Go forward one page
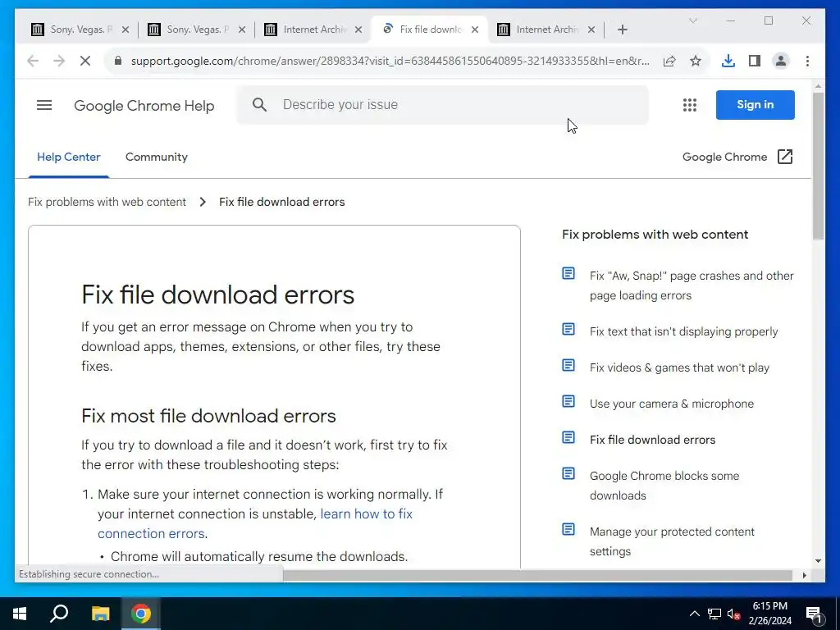 point(59,61)
